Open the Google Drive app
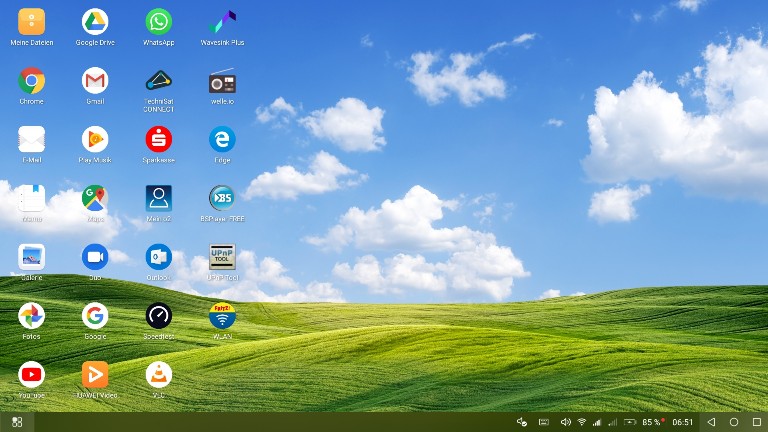The width and height of the screenshot is (768, 432). pyautogui.click(x=95, y=22)
